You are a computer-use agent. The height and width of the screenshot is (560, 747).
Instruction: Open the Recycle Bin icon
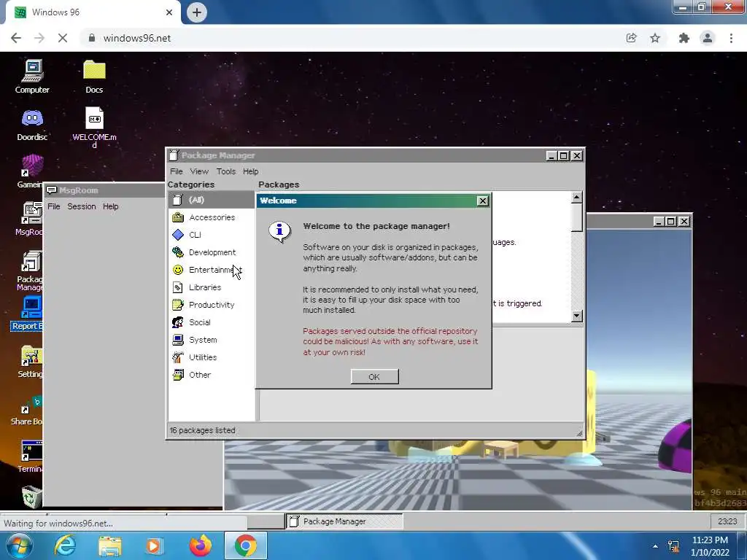(x=31, y=496)
